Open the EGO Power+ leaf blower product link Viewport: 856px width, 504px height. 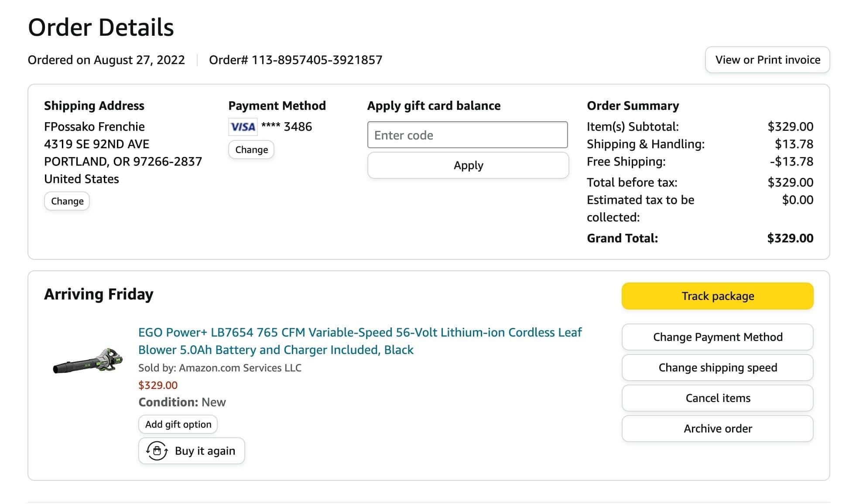(x=360, y=341)
